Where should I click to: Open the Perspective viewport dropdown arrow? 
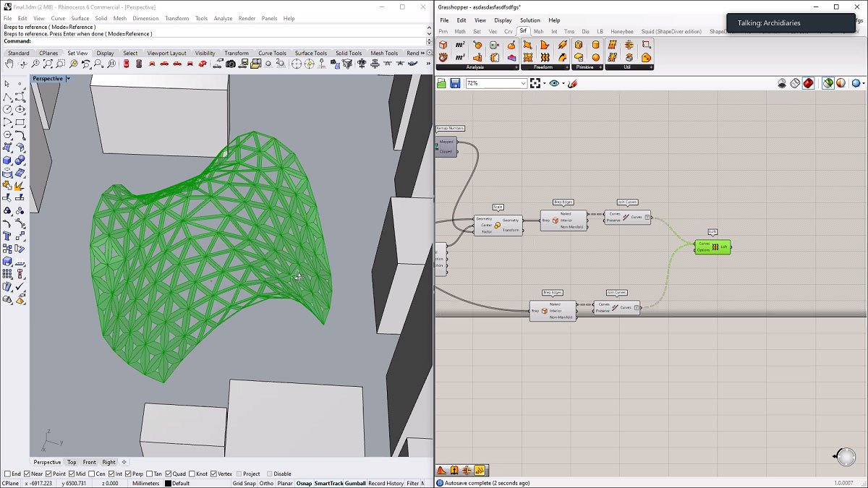pyautogui.click(x=68, y=79)
